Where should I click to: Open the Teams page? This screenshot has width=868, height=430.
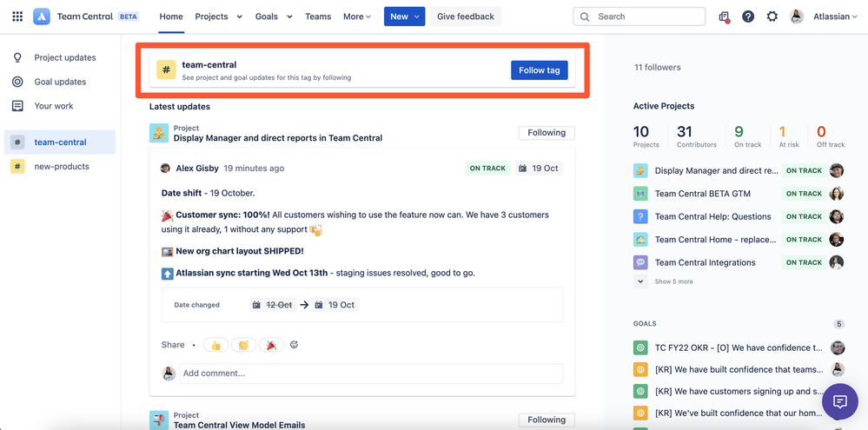[318, 17]
